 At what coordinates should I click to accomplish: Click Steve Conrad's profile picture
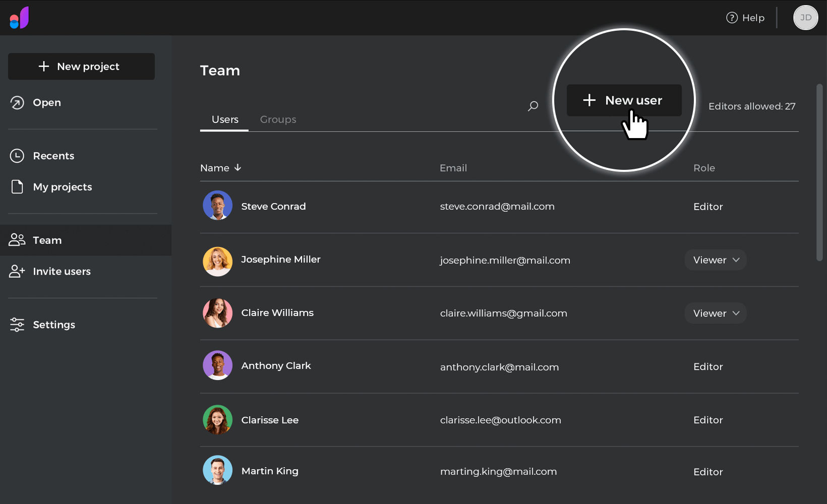[217, 206]
